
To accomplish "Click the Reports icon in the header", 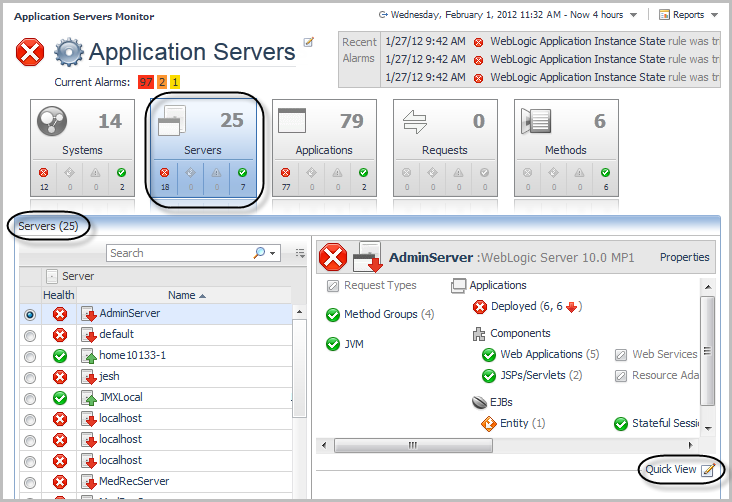I will tap(664, 15).
